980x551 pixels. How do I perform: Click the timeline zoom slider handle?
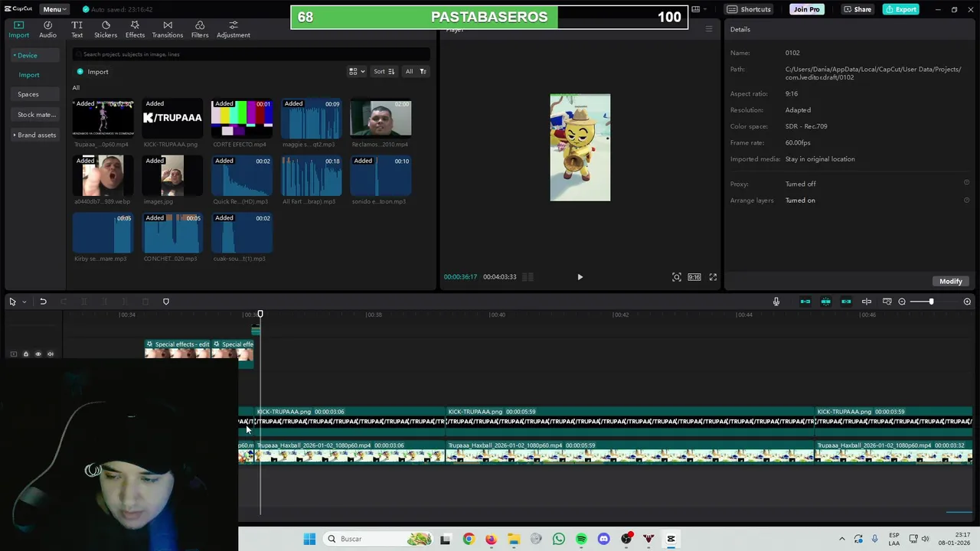tap(931, 302)
